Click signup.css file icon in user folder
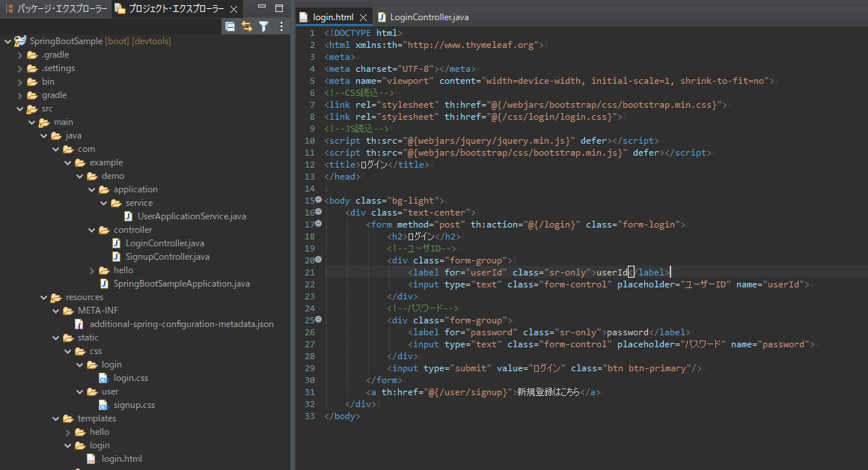 105,405
